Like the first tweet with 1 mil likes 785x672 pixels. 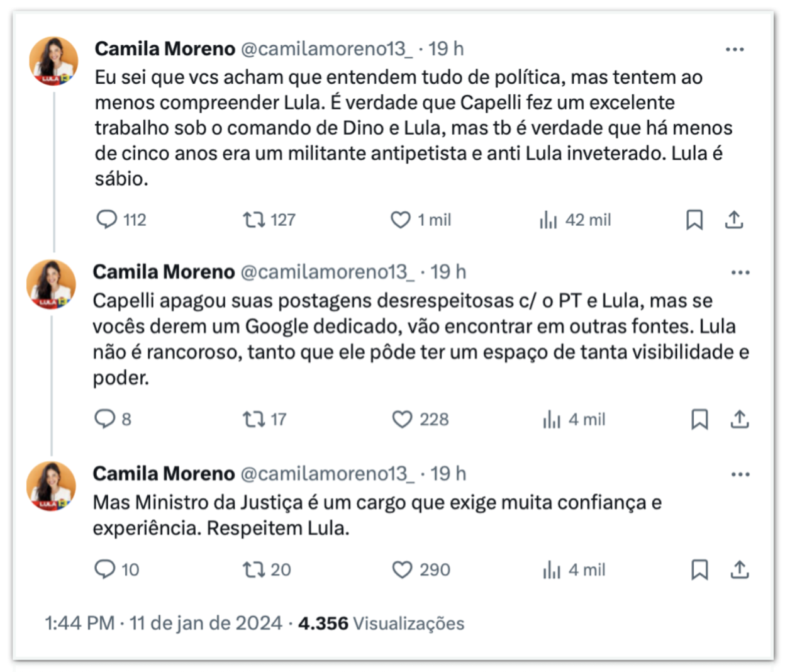click(401, 220)
